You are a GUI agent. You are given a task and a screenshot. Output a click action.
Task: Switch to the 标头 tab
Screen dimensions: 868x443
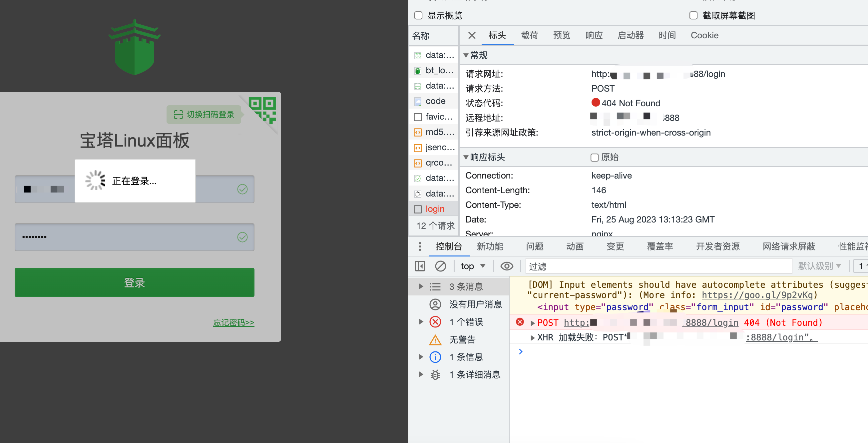(x=497, y=35)
